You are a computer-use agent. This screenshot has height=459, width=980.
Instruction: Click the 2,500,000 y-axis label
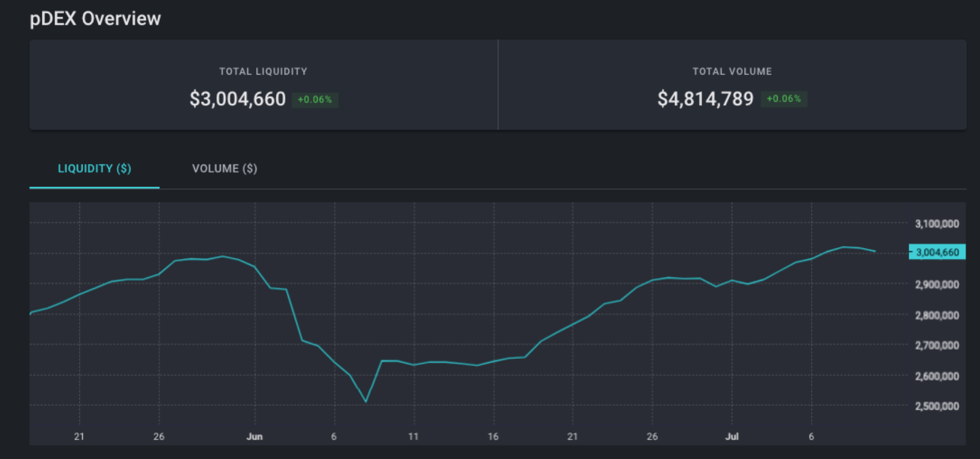coord(937,406)
